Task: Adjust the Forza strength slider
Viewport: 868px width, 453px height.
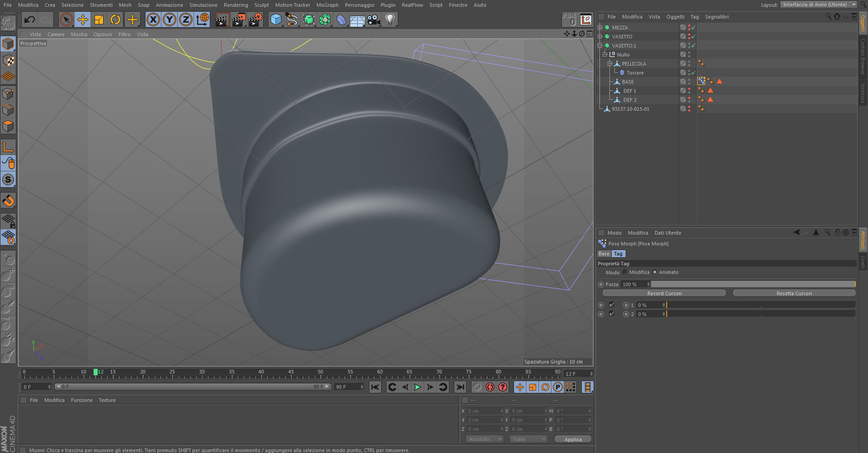Action: tap(753, 284)
